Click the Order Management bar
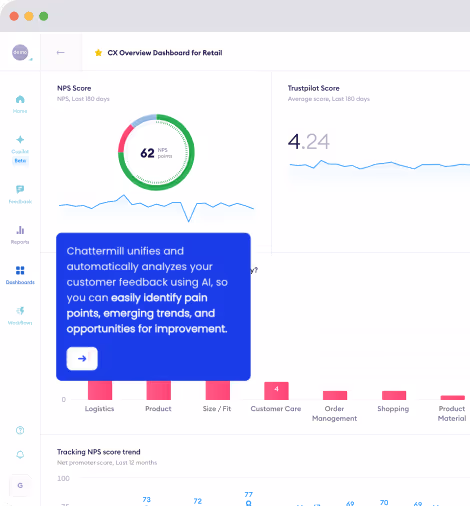This screenshot has height=506, width=470. (335, 395)
